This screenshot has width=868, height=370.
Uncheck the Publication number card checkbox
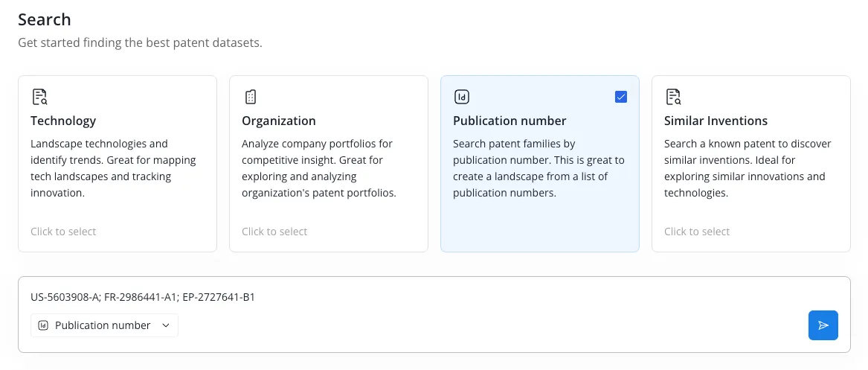pos(621,97)
